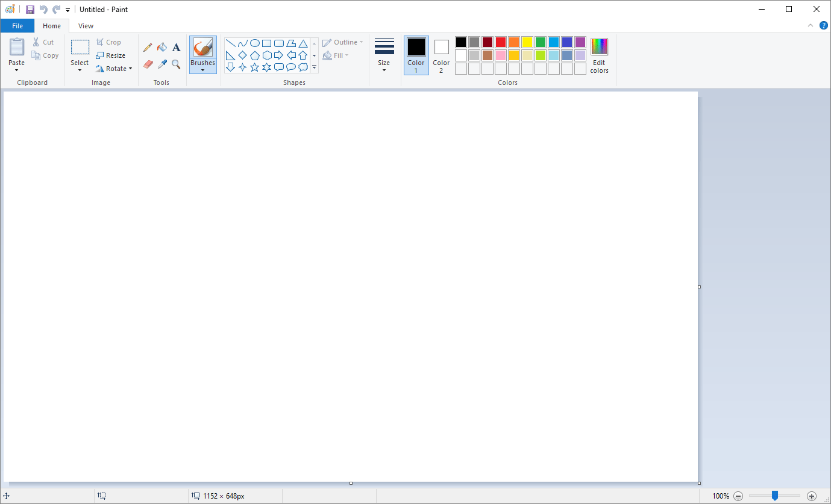Image resolution: width=831 pixels, height=504 pixels.
Task: Pick the purple color swatch
Action: [x=580, y=42]
